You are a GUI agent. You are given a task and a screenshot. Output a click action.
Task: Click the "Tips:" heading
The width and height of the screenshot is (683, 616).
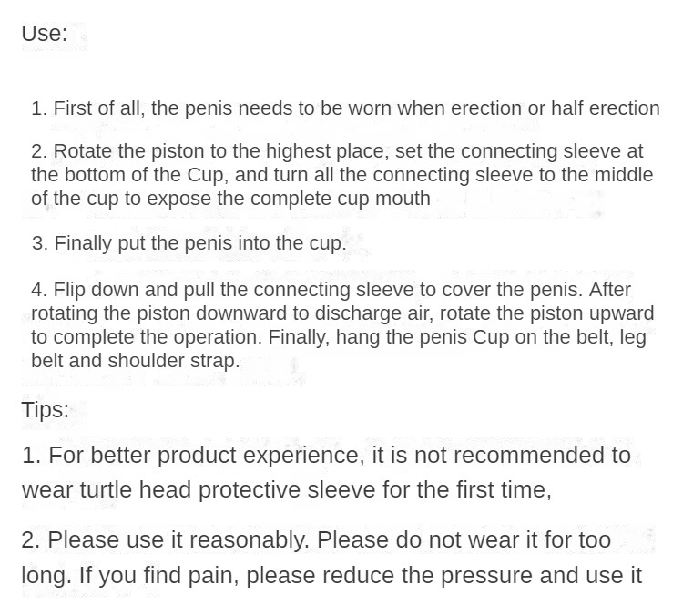click(x=46, y=410)
